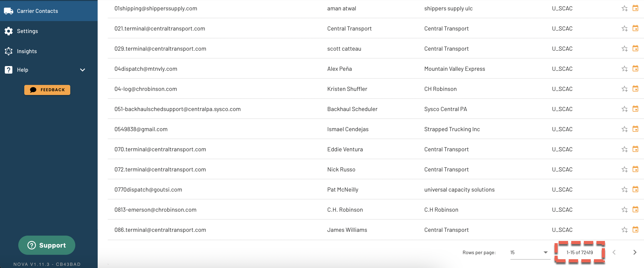Click the Help question mark icon
Viewport: 644px width, 268px height.
[x=9, y=70]
